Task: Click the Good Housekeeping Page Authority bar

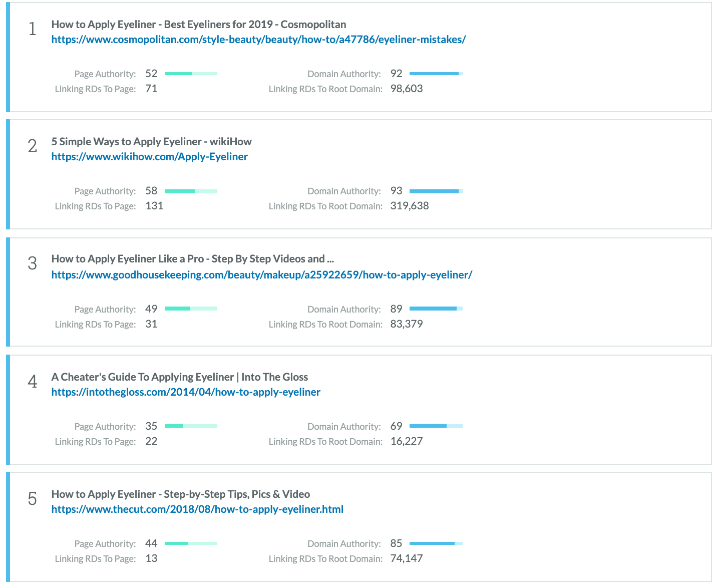Action: coord(191,309)
